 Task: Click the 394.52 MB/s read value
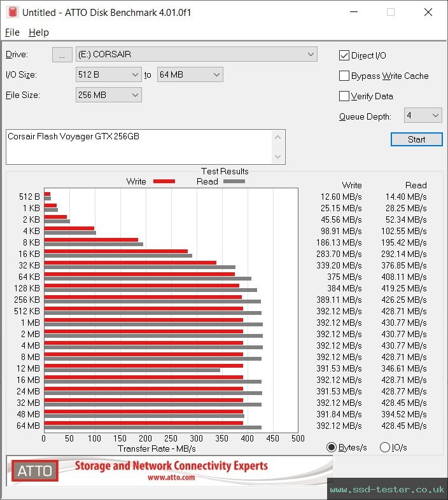pos(404,414)
